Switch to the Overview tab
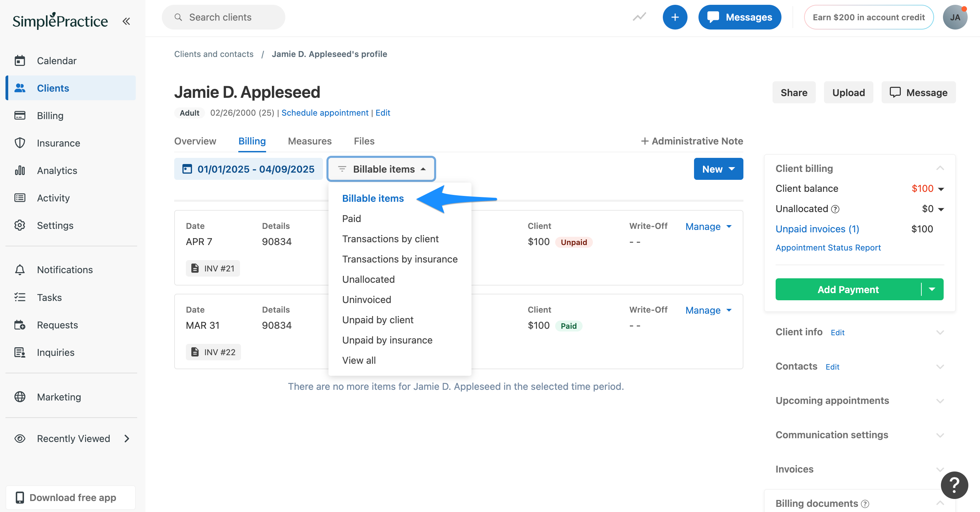 tap(195, 141)
